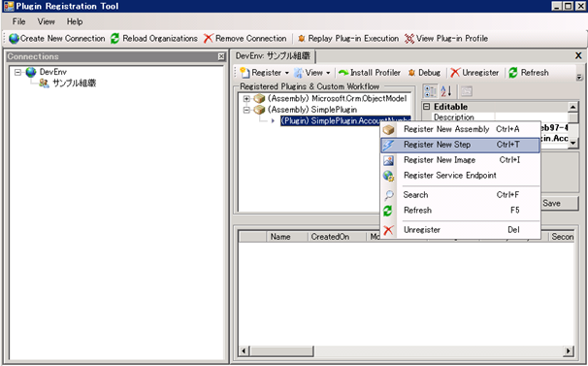Screen dimensions: 588x366
Task: Click the Reload Organizations green arrows icon
Action: click(115, 38)
